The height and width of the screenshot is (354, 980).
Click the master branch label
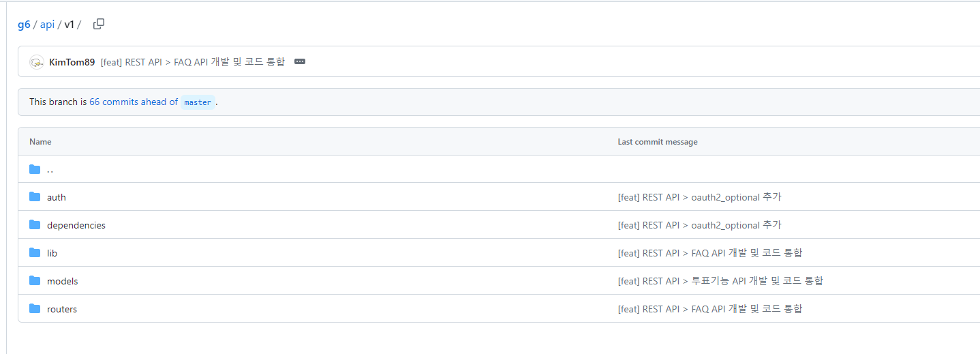[x=198, y=102]
